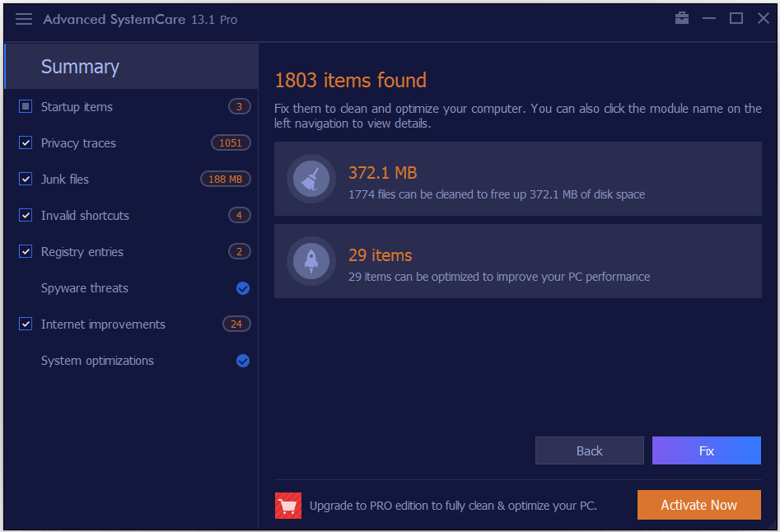
Task: Click the broom junk cleanup icon
Action: pos(311,179)
